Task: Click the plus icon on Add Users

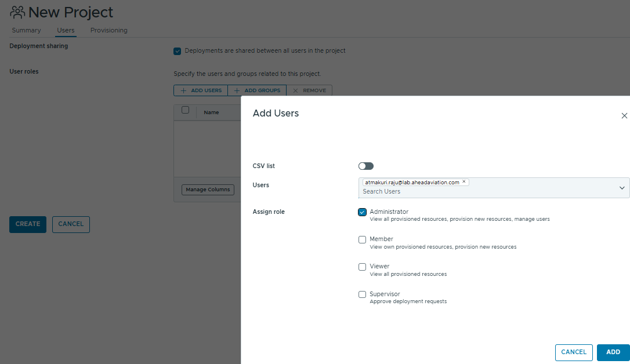Action: coord(183,91)
